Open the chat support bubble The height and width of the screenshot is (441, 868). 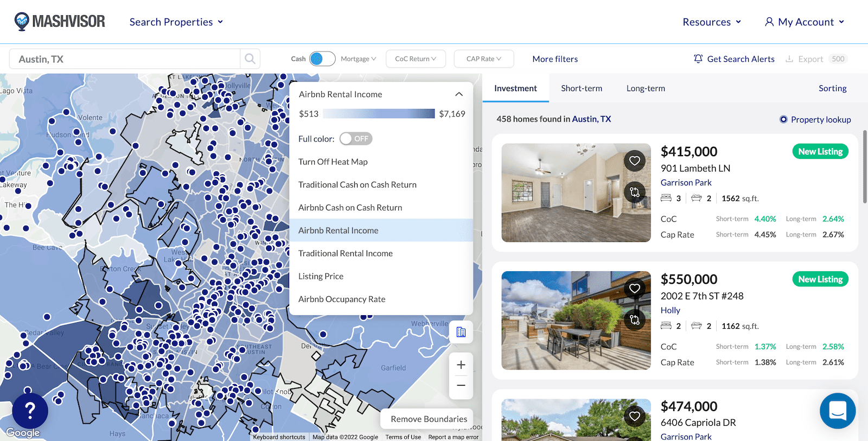[x=837, y=411]
